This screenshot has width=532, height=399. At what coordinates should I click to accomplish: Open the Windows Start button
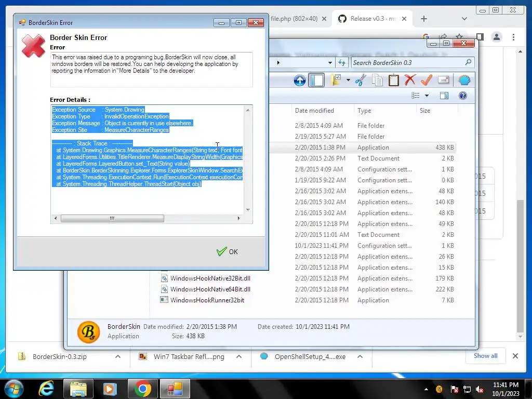tap(14, 389)
